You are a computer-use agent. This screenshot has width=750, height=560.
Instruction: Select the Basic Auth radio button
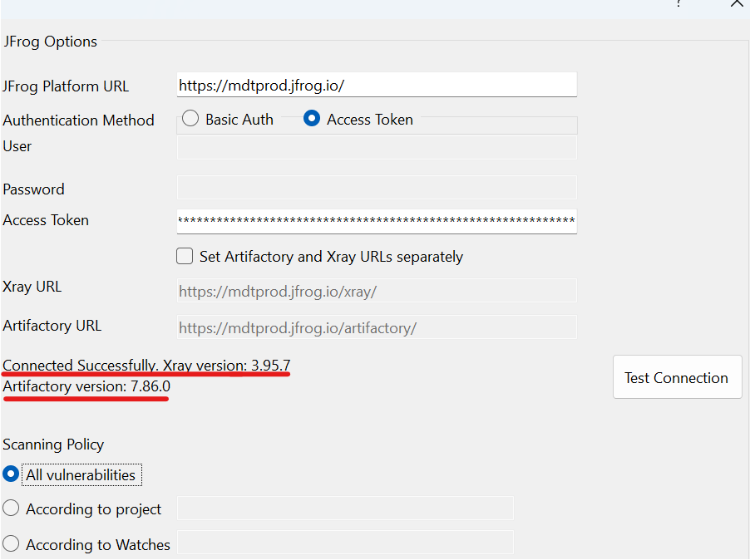pyautogui.click(x=190, y=119)
